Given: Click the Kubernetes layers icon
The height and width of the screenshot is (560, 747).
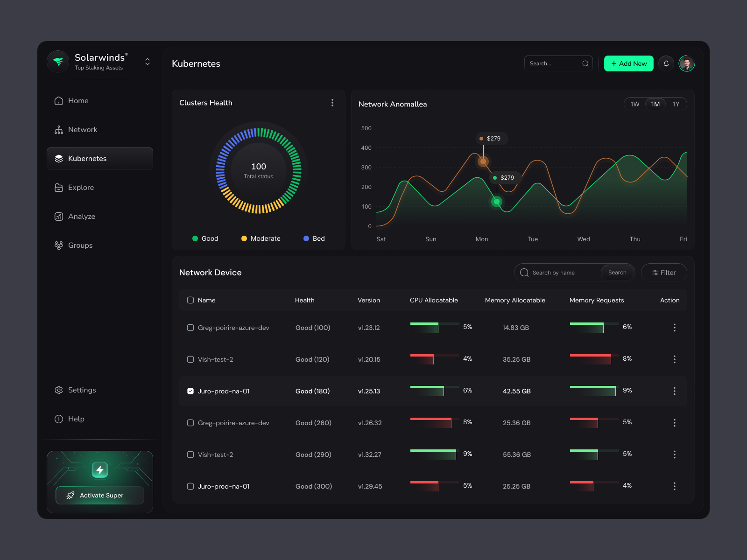Looking at the screenshot, I should [x=59, y=159].
